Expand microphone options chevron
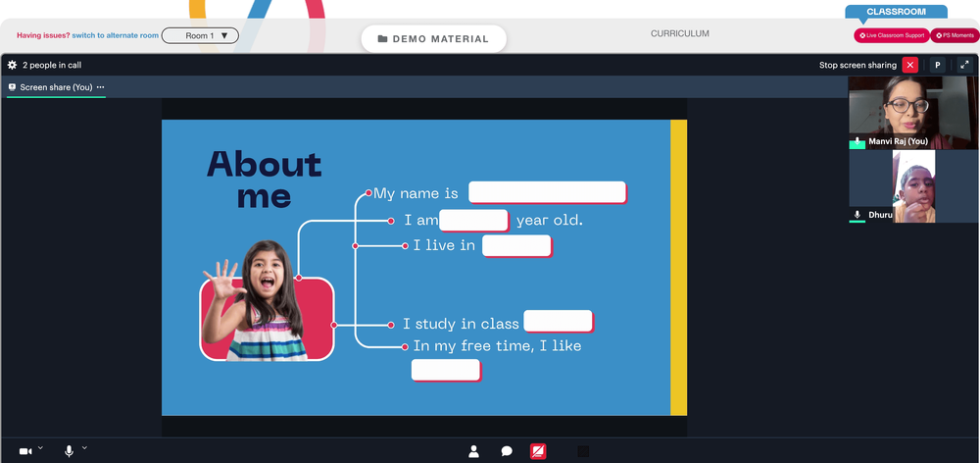 pyautogui.click(x=84, y=447)
